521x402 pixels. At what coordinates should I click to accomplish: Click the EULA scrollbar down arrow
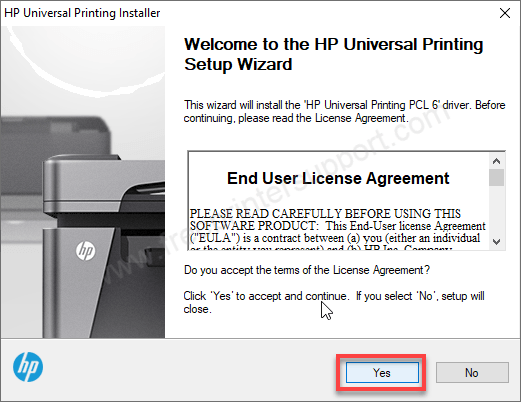pos(496,242)
